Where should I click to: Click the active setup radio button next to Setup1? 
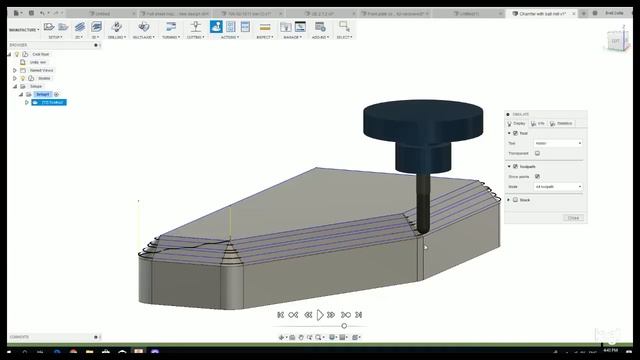point(56,94)
